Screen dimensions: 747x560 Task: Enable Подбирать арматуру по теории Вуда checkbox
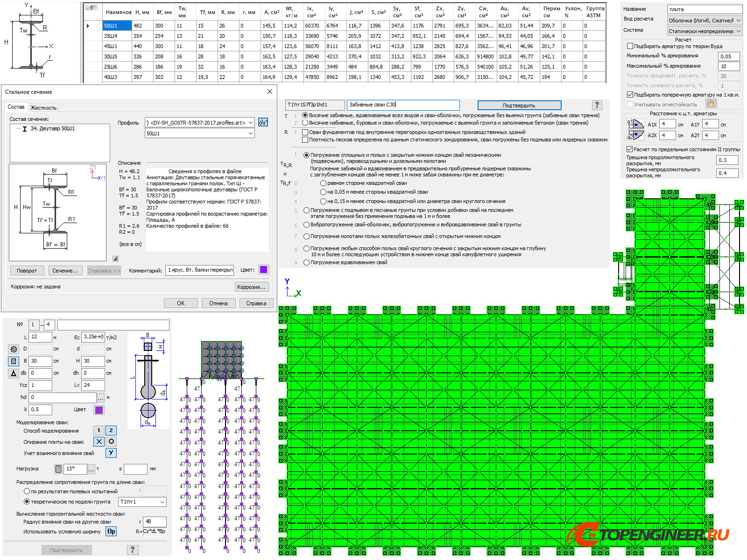630,46
